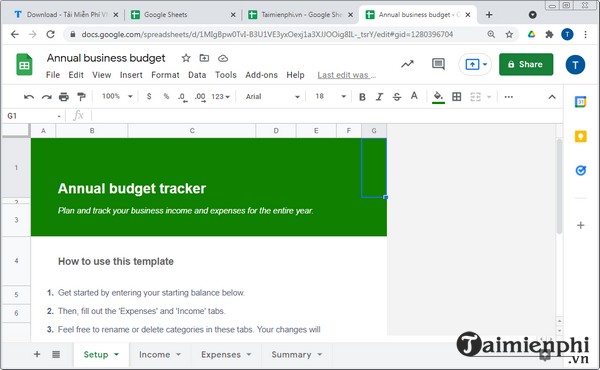Viewport: 600px width, 370px height.
Task: Open the Chrome Extensions puzzle icon
Action: pyautogui.click(x=549, y=34)
